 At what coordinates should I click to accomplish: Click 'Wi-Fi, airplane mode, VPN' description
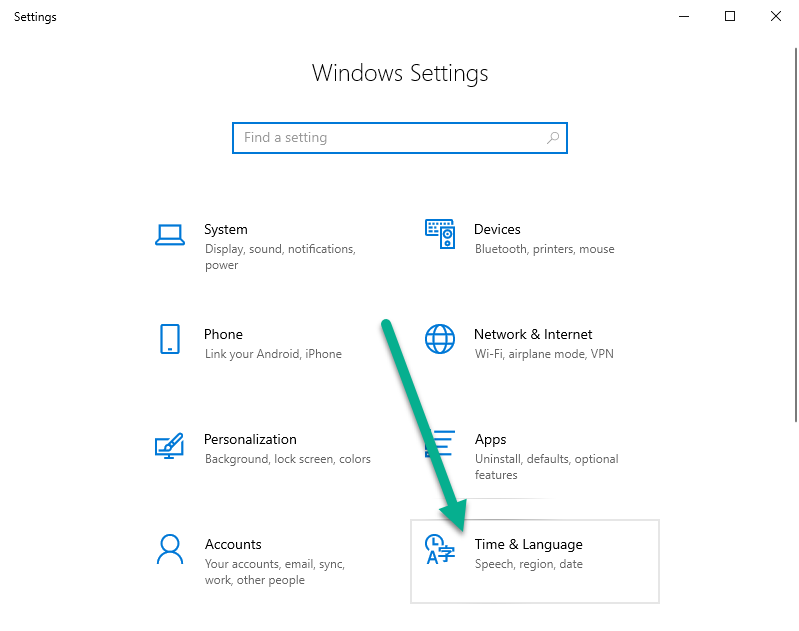[544, 354]
